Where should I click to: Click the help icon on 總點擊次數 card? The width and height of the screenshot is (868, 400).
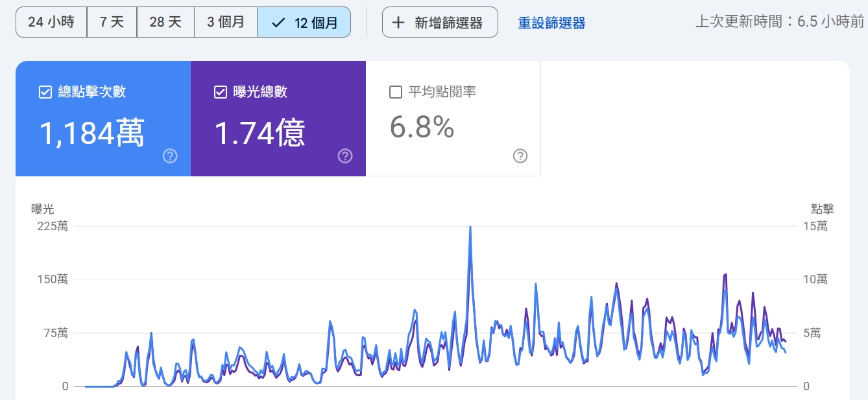(169, 156)
